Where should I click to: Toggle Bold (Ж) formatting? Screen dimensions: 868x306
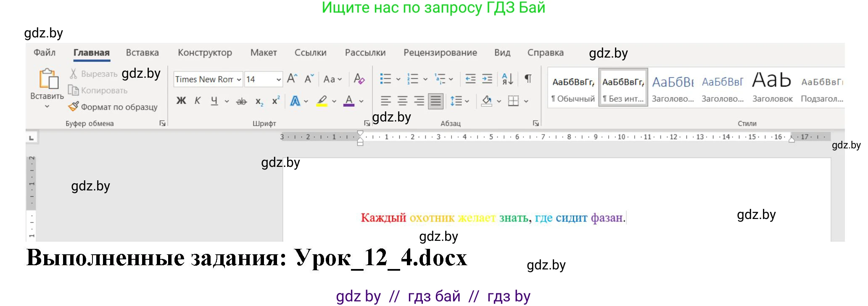click(x=181, y=101)
